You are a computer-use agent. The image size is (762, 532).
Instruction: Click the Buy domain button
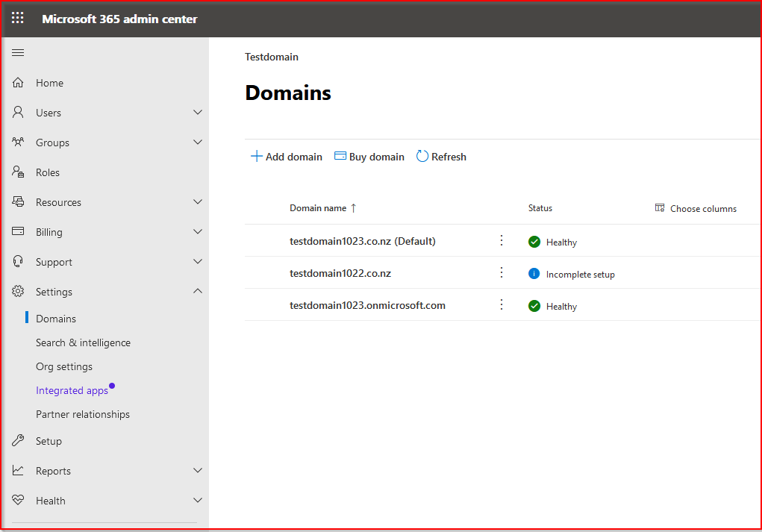pyautogui.click(x=369, y=157)
